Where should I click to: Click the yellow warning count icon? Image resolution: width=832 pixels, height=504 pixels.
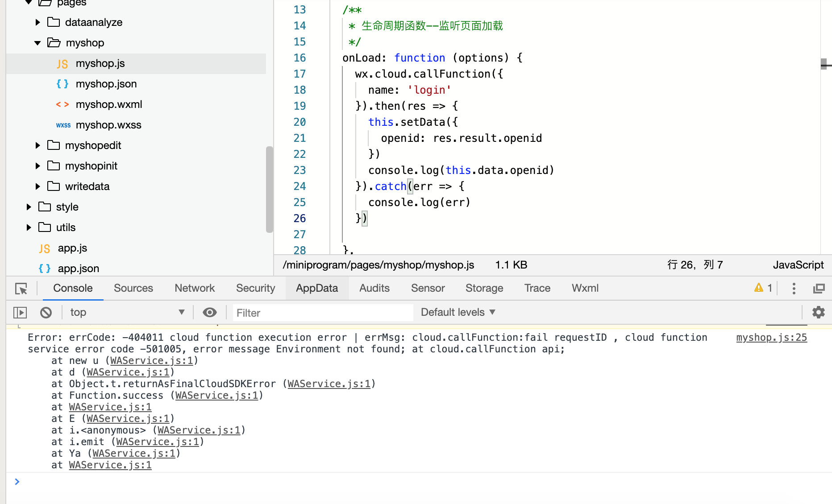pos(759,288)
